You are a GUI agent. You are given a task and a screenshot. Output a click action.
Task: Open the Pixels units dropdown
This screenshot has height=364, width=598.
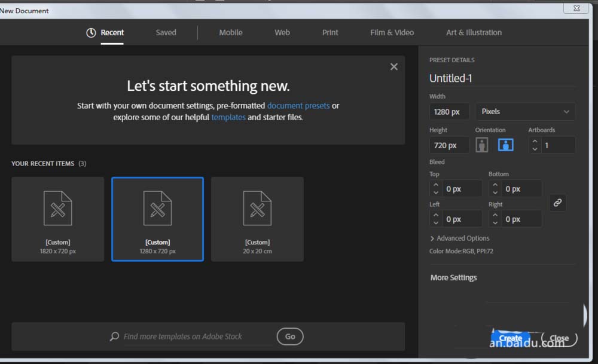pyautogui.click(x=526, y=112)
